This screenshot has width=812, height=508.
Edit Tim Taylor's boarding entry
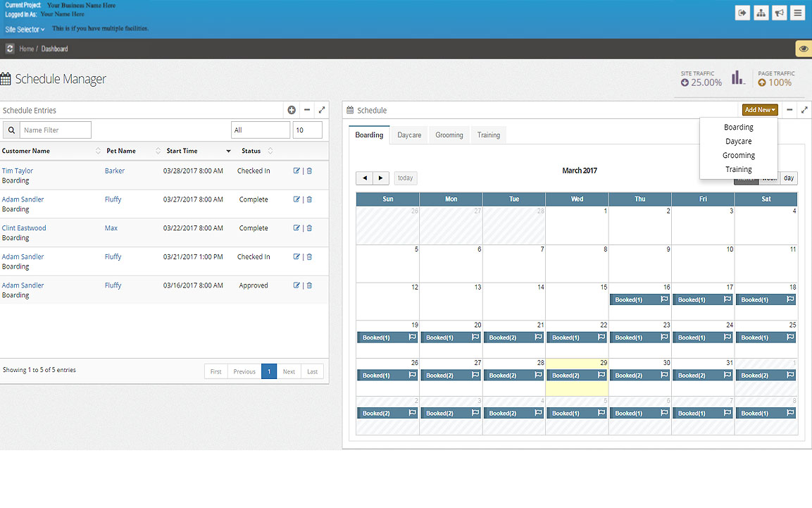click(296, 171)
